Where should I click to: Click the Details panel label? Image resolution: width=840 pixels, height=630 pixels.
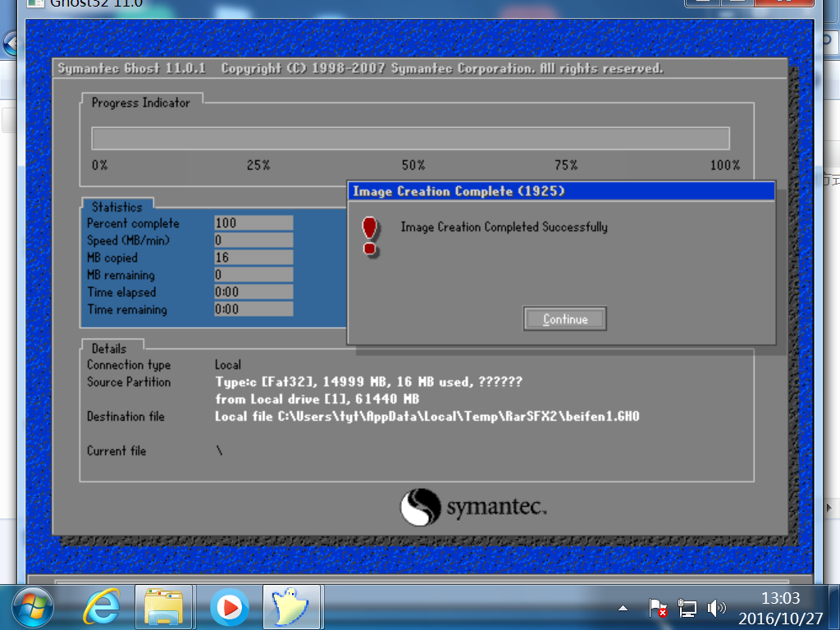[109, 349]
